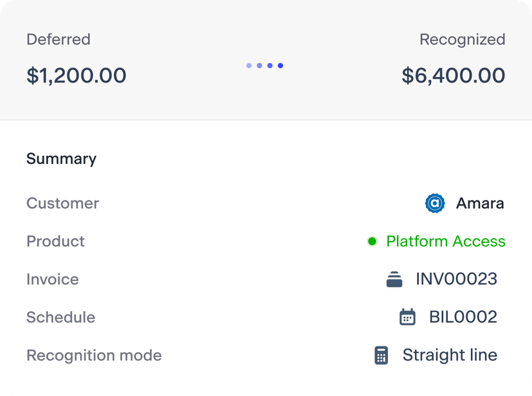The height and width of the screenshot is (396, 532).
Task: Open billing schedule BIL0002
Action: pos(463,317)
